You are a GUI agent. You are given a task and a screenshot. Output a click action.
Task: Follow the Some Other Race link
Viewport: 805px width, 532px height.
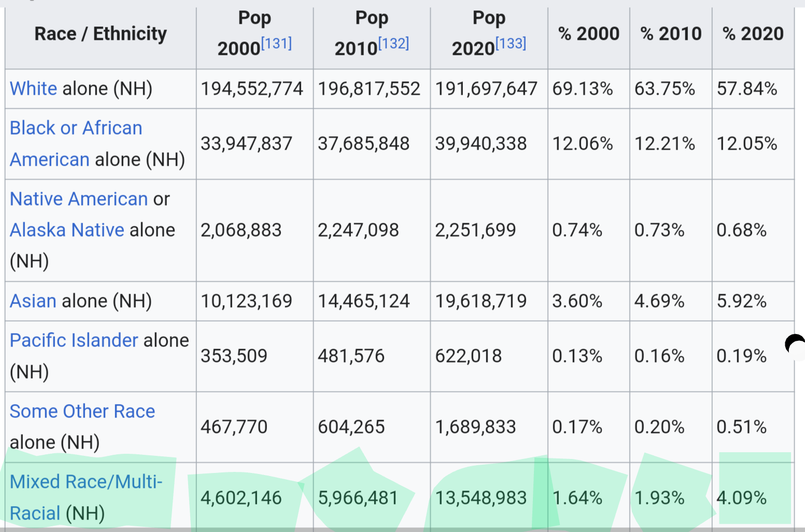coord(82,411)
